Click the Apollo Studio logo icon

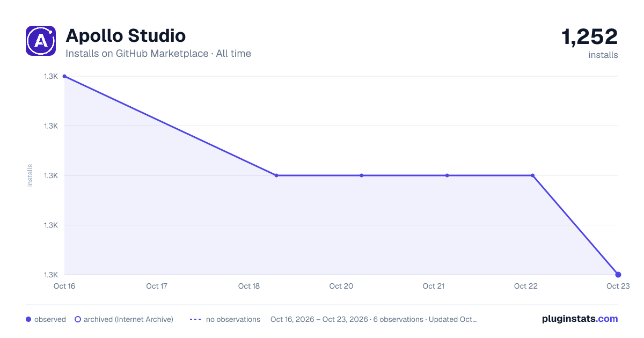click(x=41, y=41)
